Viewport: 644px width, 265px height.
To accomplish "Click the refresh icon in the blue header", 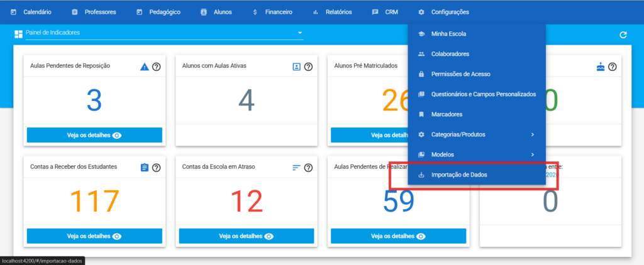I will (x=623, y=35).
